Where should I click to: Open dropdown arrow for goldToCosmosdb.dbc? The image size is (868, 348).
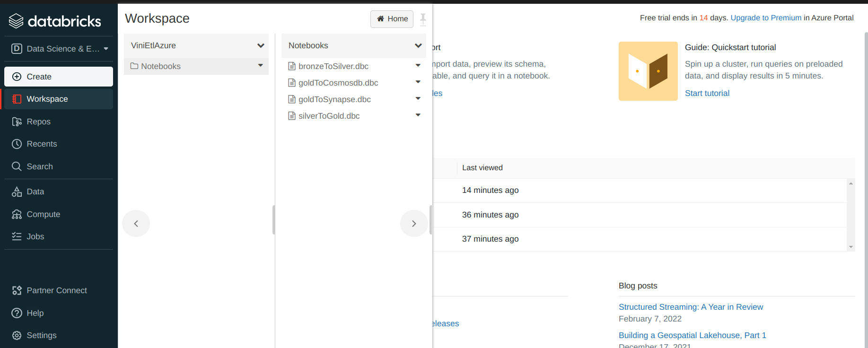(418, 82)
